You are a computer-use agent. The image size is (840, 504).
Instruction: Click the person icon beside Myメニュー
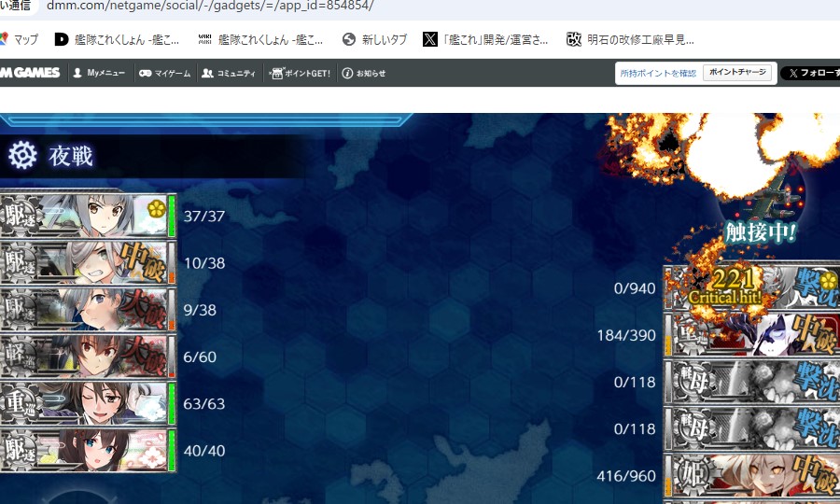77,73
